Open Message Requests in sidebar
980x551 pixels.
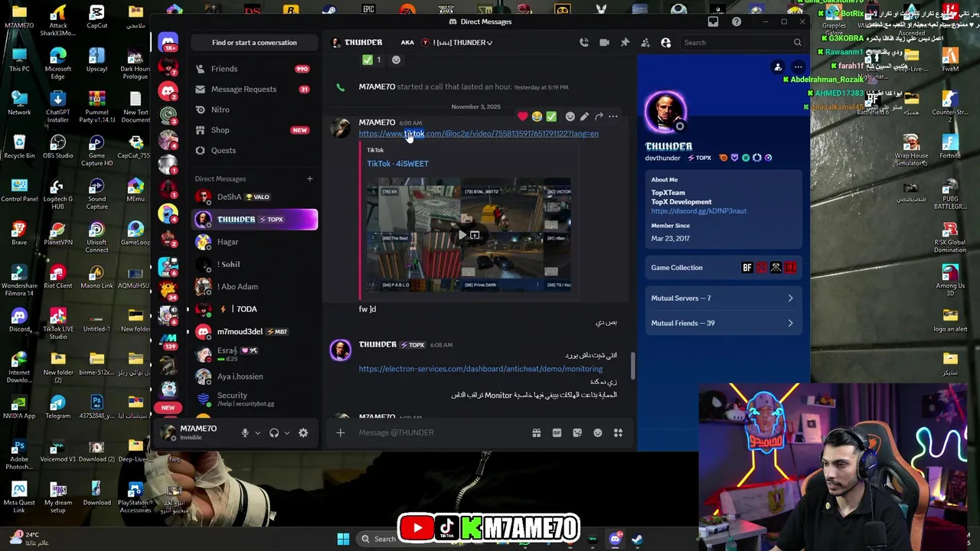pyautogui.click(x=253, y=90)
